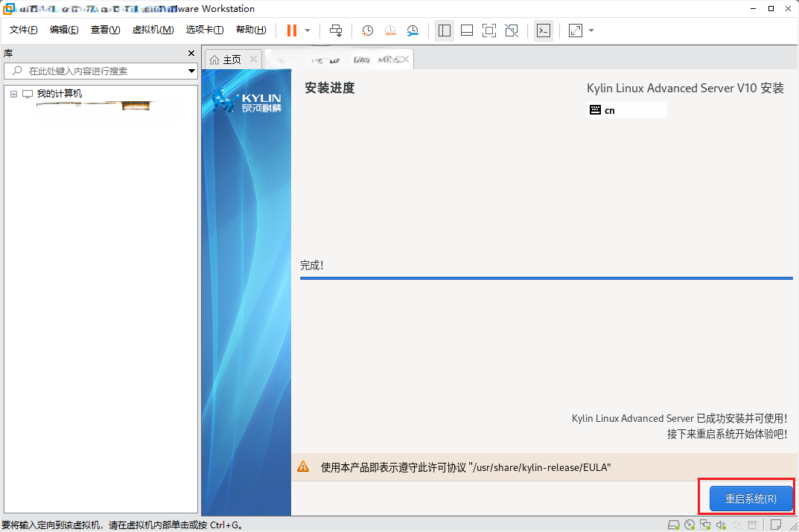Screen dimensions: 799x532
Task: Click the printer status icon
Action: (752, 525)
